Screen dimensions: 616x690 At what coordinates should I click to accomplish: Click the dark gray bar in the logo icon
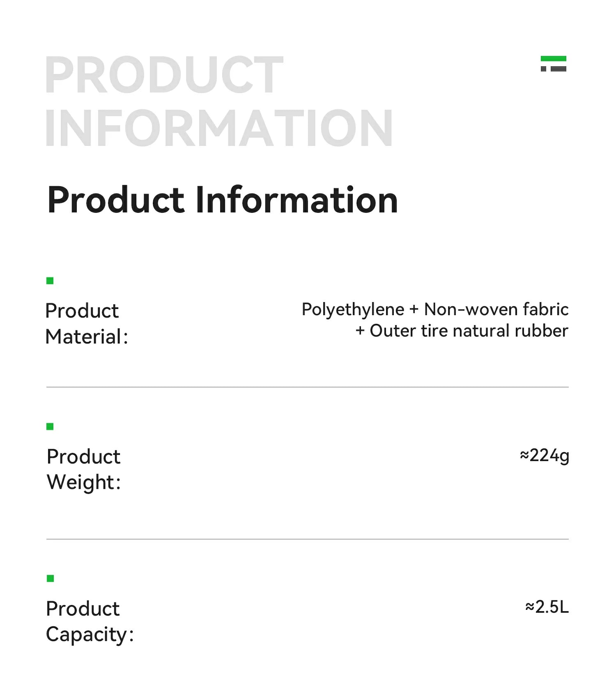(x=558, y=69)
